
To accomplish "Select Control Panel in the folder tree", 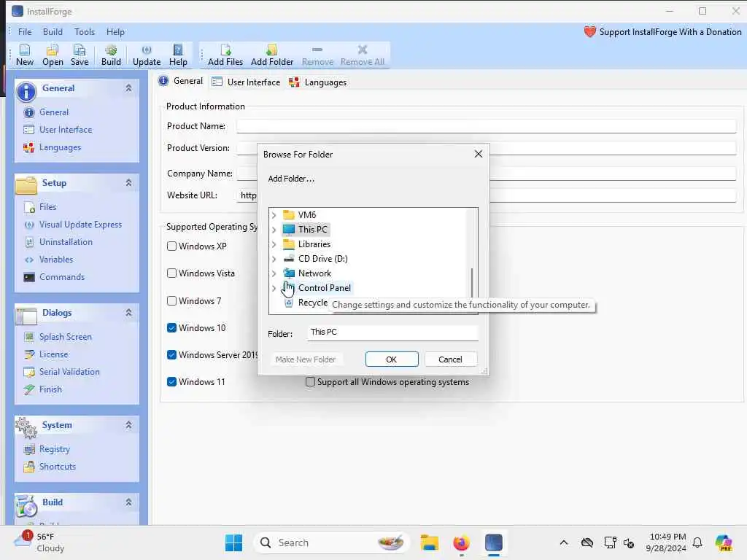I will pos(325,288).
